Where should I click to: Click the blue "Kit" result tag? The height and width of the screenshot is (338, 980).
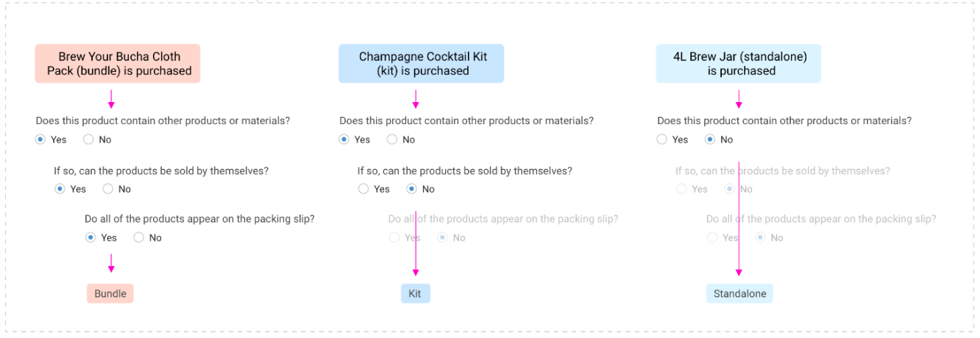pos(415,294)
